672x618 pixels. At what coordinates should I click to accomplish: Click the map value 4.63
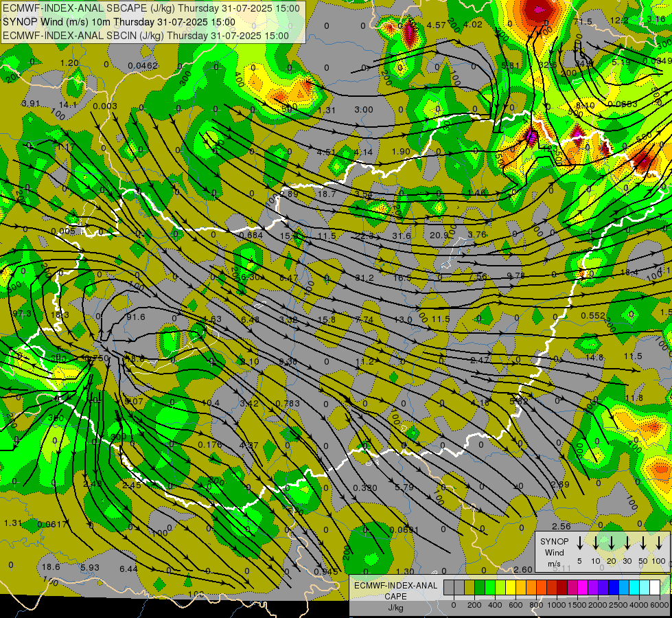point(212,319)
